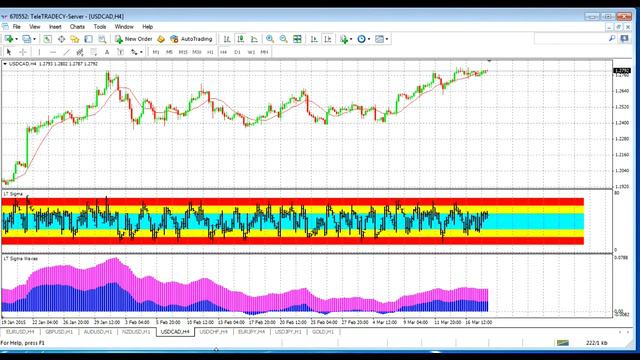This screenshot has height=360, width=640.
Task: Zoom in on the chart
Action: point(270,39)
